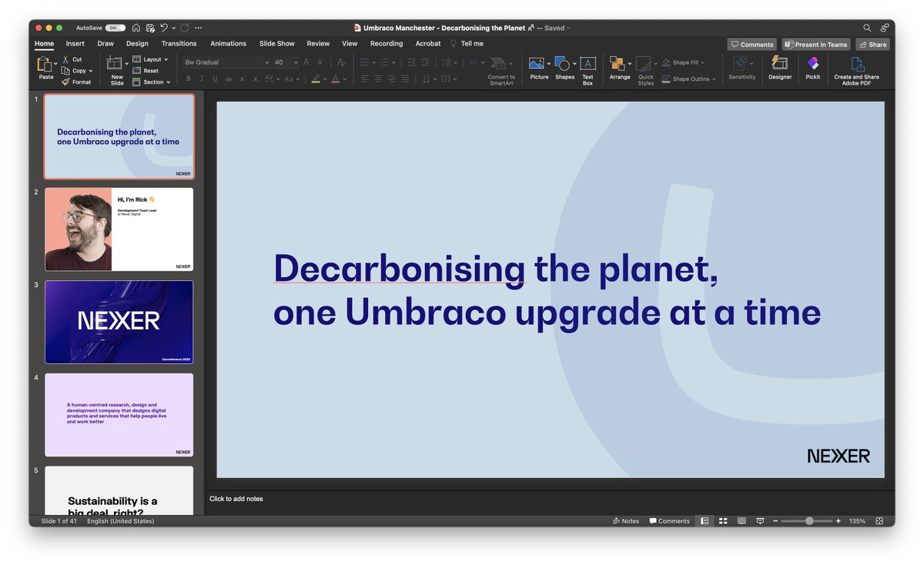The image size is (924, 565).
Task: Fit slide to current window
Action: click(879, 521)
